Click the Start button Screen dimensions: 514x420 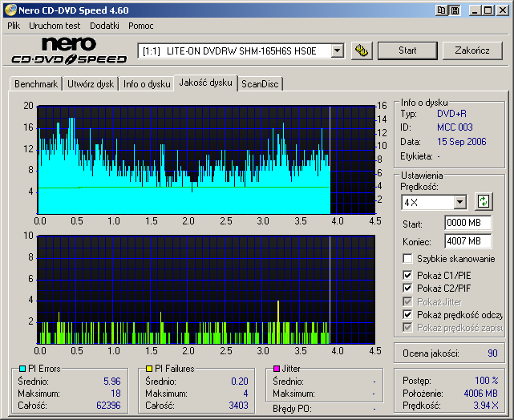point(407,50)
